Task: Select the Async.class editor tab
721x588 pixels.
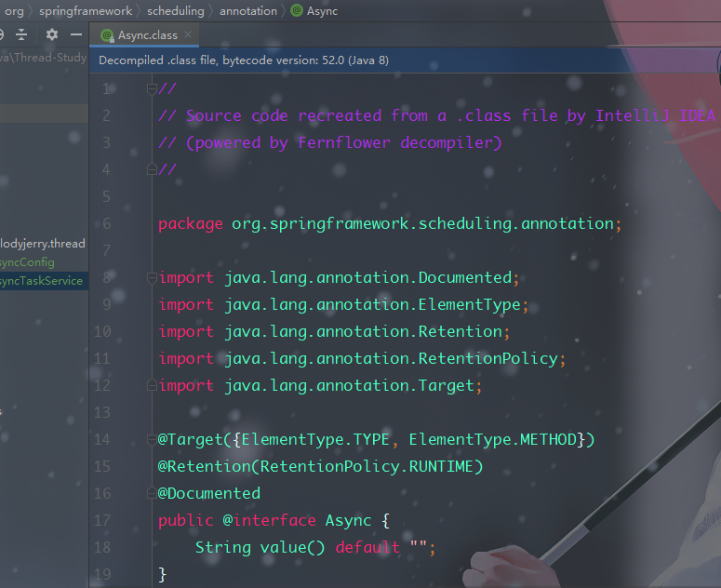Action: coord(144,35)
